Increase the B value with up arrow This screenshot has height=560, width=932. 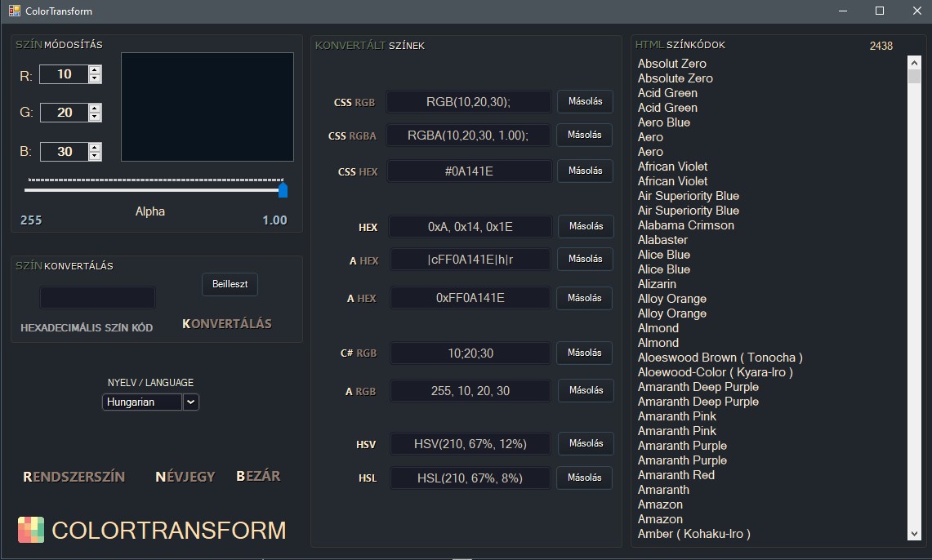click(x=95, y=147)
